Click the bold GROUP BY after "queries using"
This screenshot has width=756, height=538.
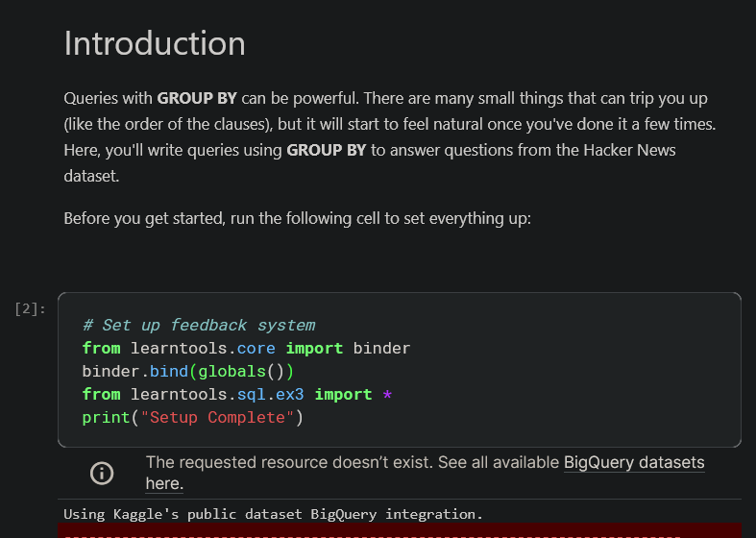pyautogui.click(x=327, y=151)
